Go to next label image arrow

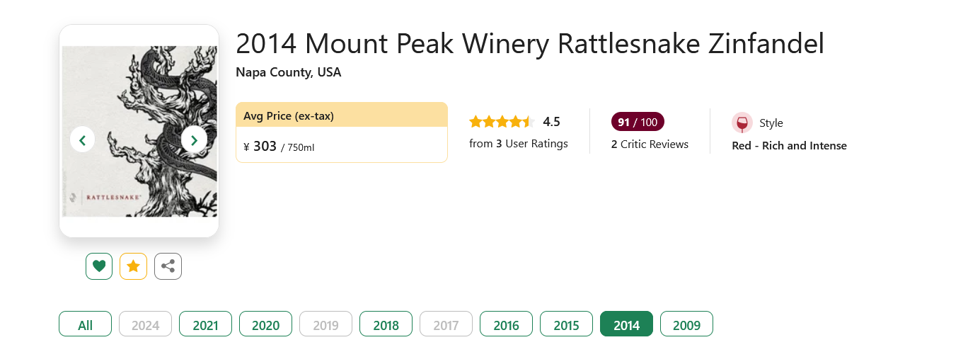click(x=194, y=140)
